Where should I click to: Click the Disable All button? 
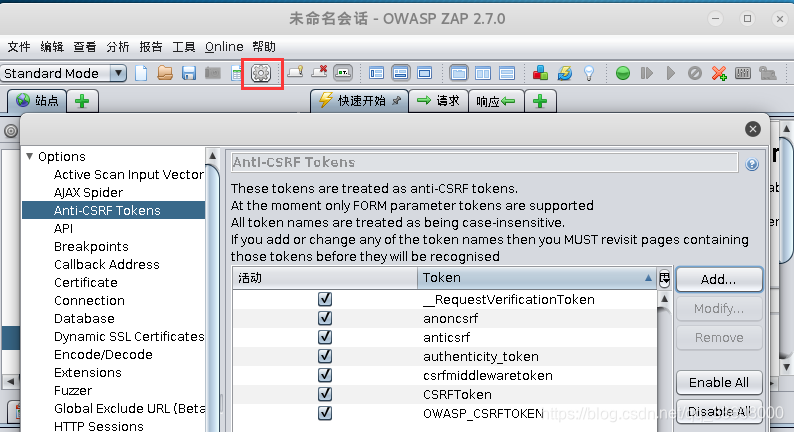tap(719, 412)
